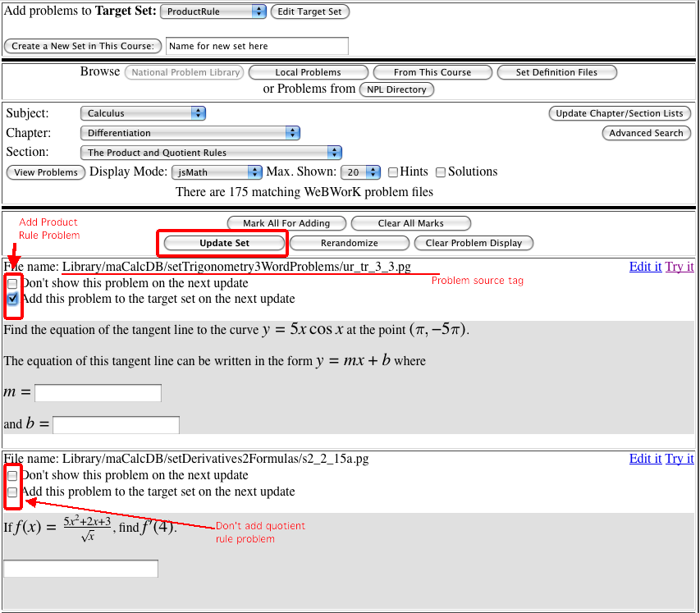The width and height of the screenshot is (700, 613).
Task: Click the View Problems button
Action: point(46,172)
